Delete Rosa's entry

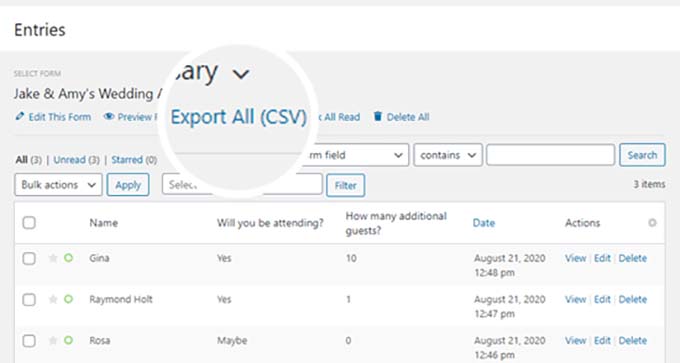tap(632, 341)
